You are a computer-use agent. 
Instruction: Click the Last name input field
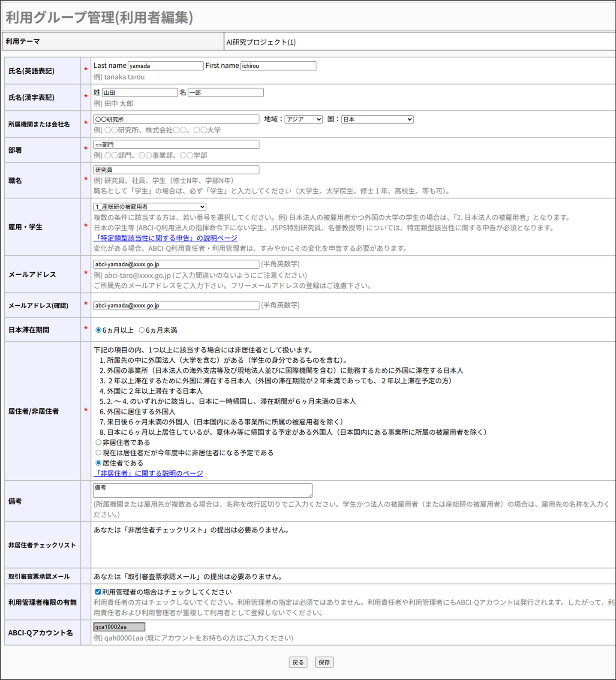pyautogui.click(x=165, y=66)
